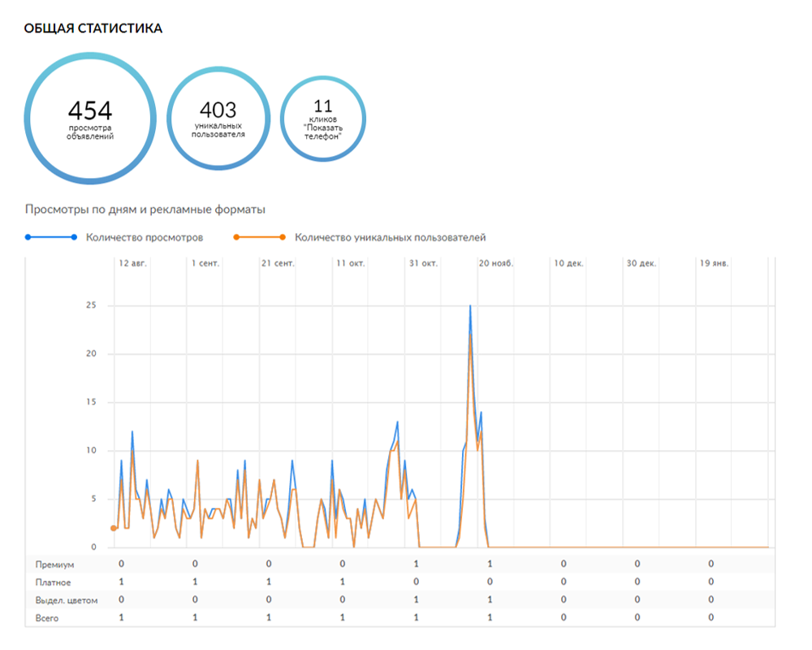The height and width of the screenshot is (650, 812).
Task: Click the '19 янв.' date axis label
Action: click(x=714, y=263)
